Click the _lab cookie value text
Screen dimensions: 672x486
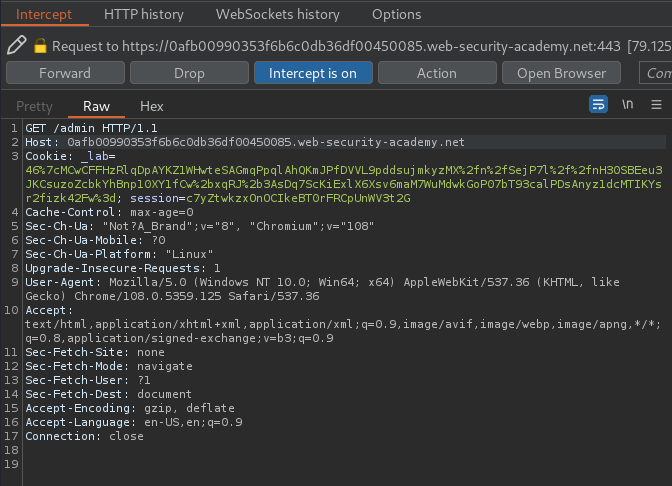click(344, 184)
